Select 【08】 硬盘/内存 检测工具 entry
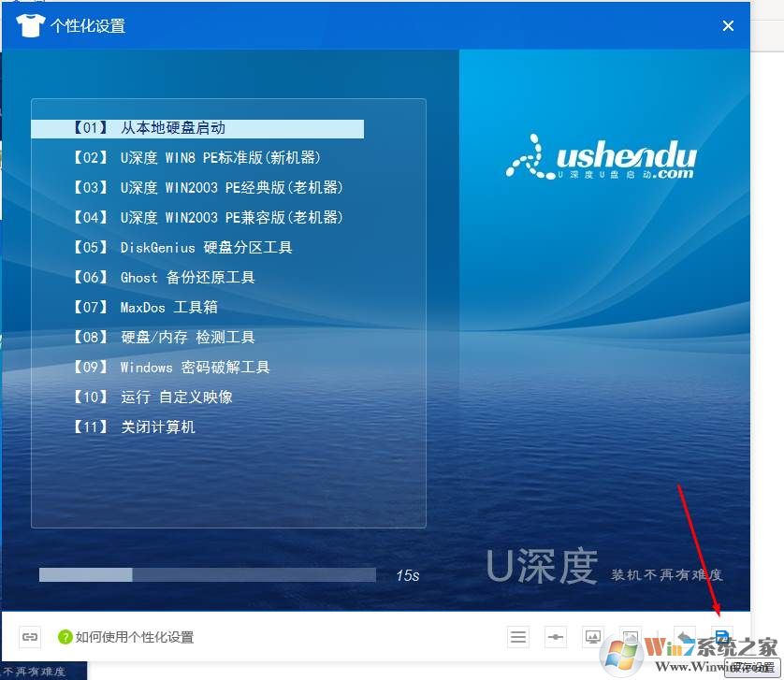Screen dimensions: 784x680 coord(164,338)
